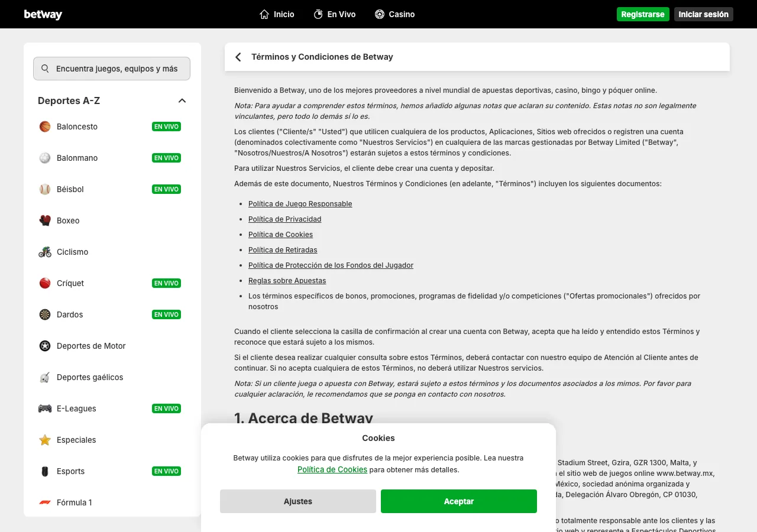The width and height of the screenshot is (757, 532).
Task: Click the Cookies banner heading
Action: click(x=378, y=438)
